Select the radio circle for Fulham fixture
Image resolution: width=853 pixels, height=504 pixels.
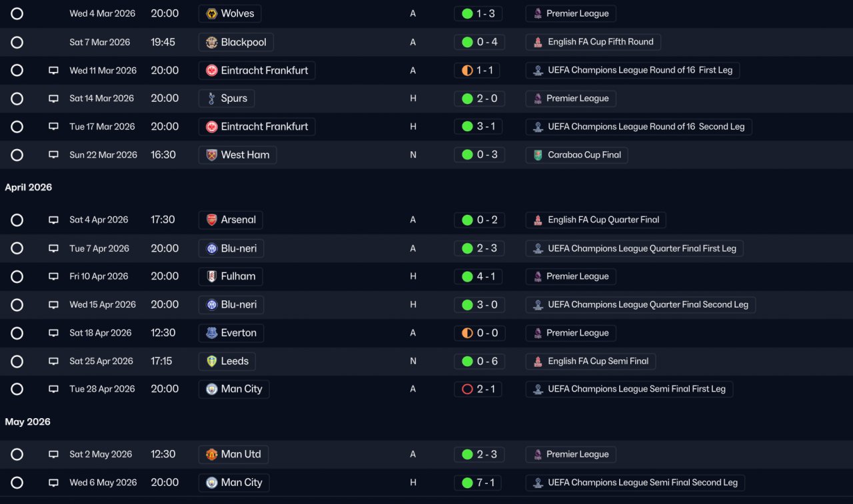(17, 276)
